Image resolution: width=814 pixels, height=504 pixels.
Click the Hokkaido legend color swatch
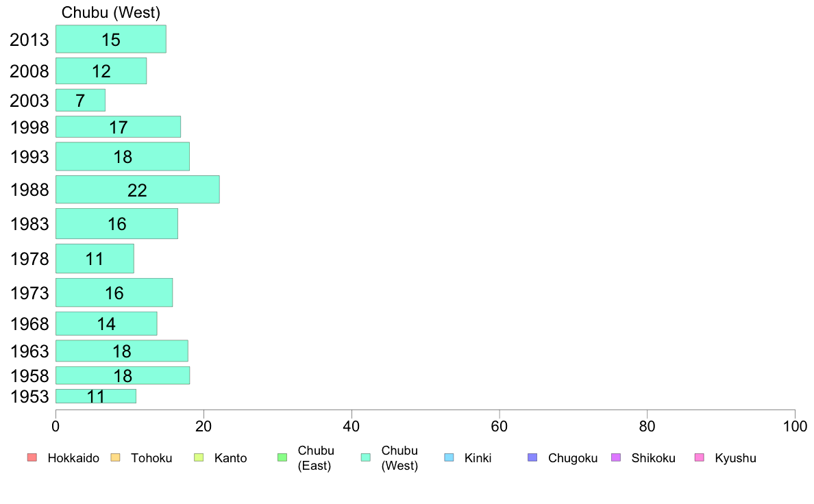point(32,457)
